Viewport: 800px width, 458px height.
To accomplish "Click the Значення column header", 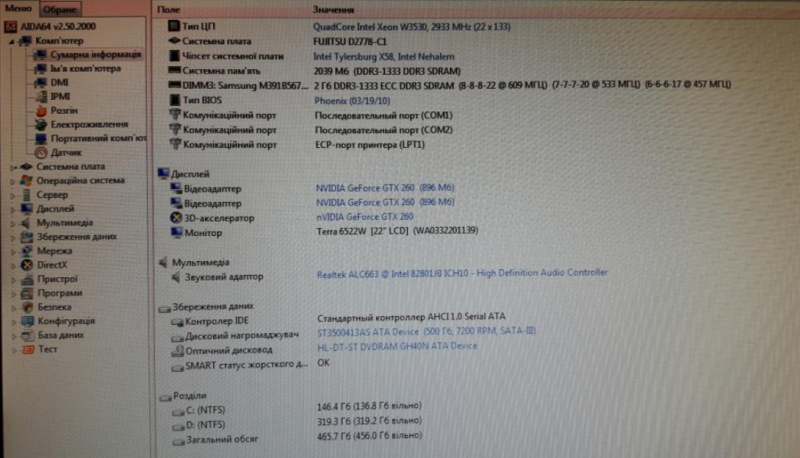I will pos(335,8).
